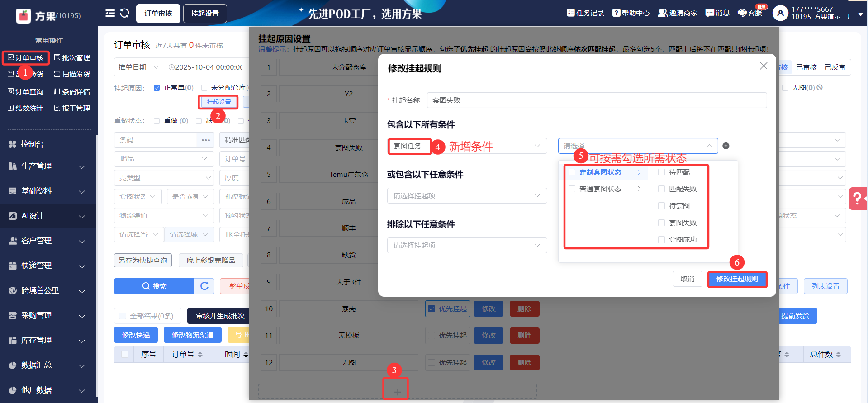Sort by 订单号 column arrows
Image resolution: width=868 pixels, height=403 pixels.
coord(200,355)
